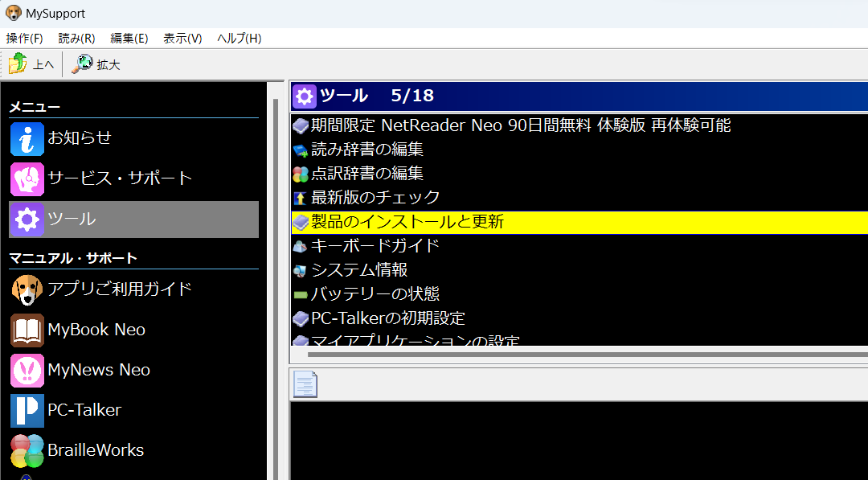Click the MyNews Neo rabbit icon

click(27, 371)
